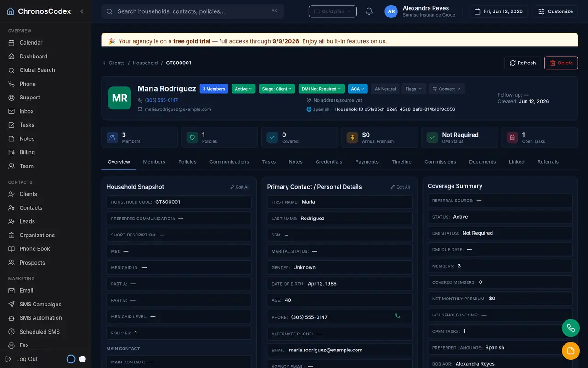
Task: Expand the Flags dropdown
Action: [413, 89]
